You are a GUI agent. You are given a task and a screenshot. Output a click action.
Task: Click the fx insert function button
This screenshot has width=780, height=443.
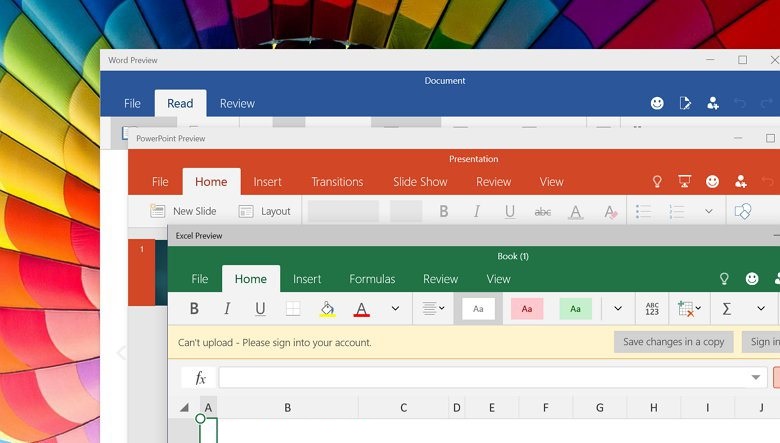(x=200, y=378)
